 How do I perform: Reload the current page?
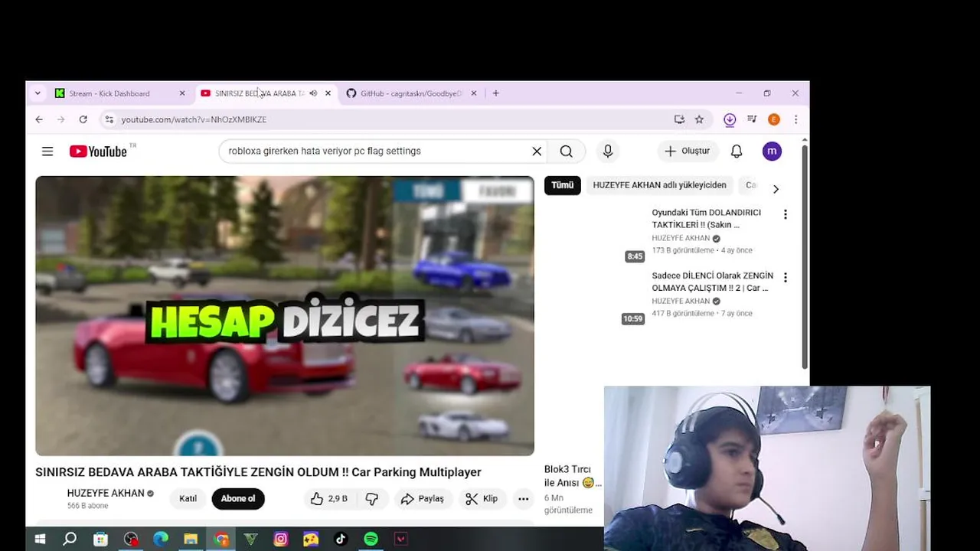tap(83, 119)
